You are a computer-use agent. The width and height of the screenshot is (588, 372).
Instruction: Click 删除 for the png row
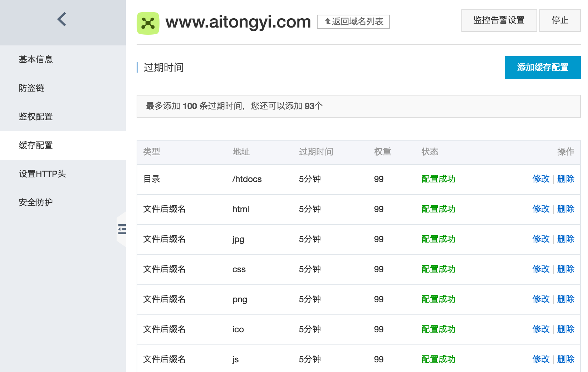pos(566,299)
